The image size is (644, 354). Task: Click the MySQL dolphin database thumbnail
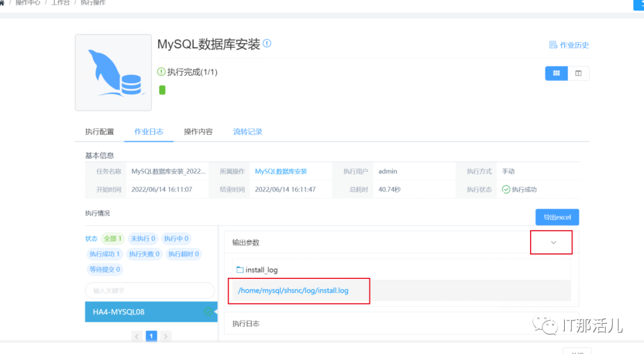[x=113, y=73]
